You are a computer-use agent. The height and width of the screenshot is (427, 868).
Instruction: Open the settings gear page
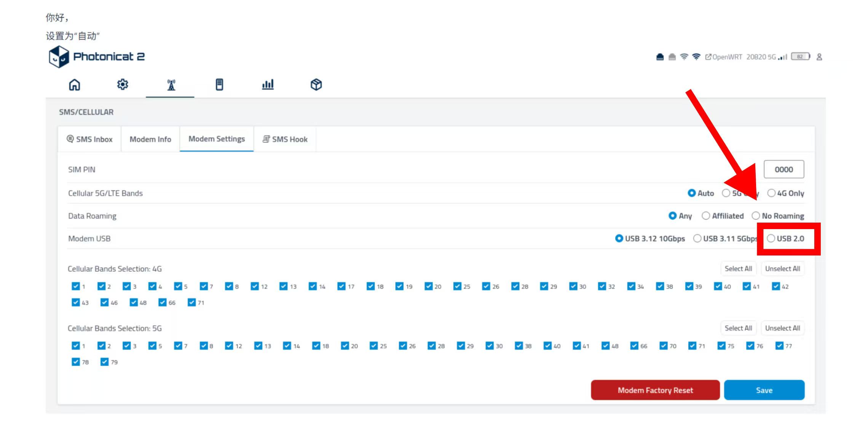[x=123, y=84]
